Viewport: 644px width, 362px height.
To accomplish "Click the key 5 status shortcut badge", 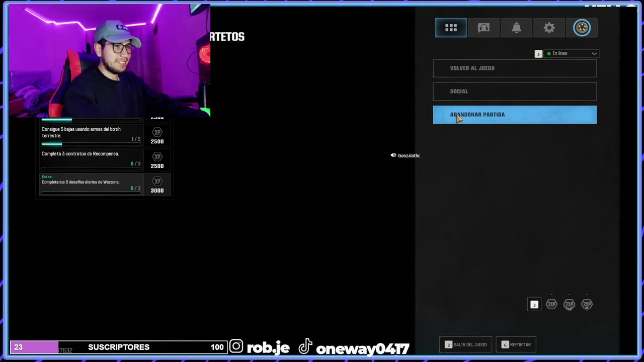I will [538, 54].
